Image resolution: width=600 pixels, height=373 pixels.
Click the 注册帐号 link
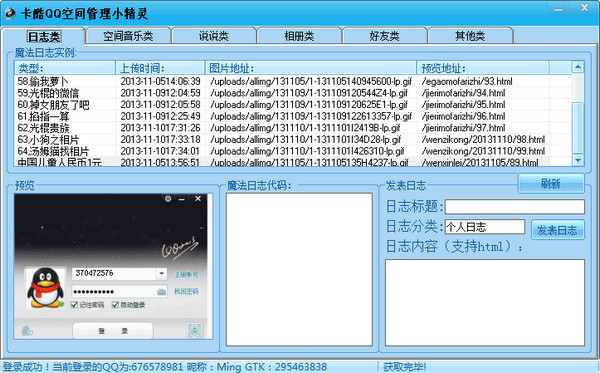[186, 274]
